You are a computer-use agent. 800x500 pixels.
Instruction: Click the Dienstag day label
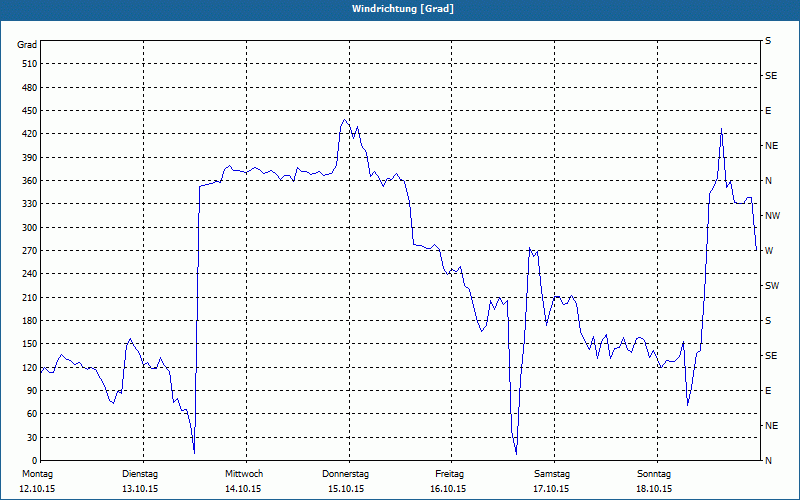140,474
